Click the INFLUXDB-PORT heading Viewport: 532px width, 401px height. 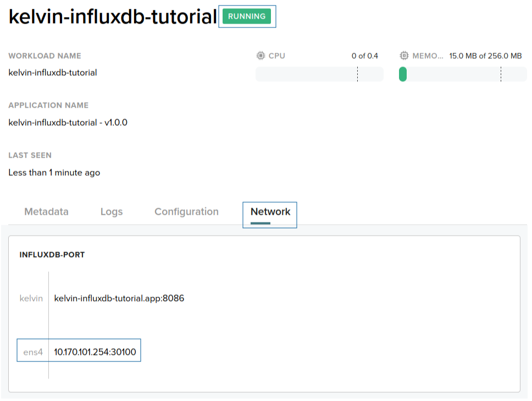coord(52,255)
